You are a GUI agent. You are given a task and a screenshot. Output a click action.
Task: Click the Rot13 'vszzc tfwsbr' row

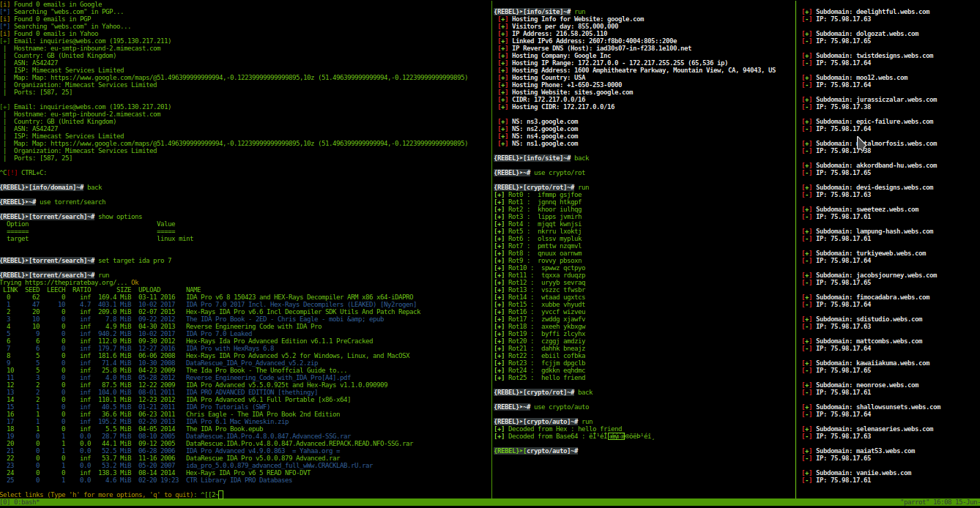click(x=540, y=290)
